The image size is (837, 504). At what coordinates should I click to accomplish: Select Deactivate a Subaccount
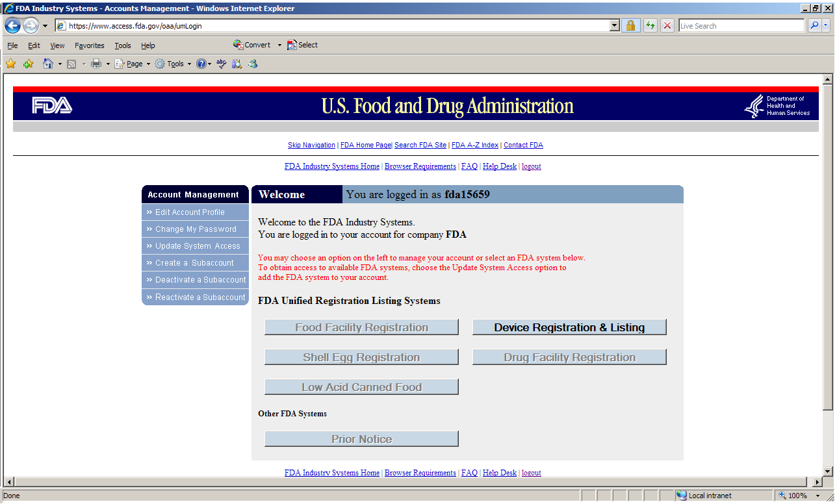[195, 280]
